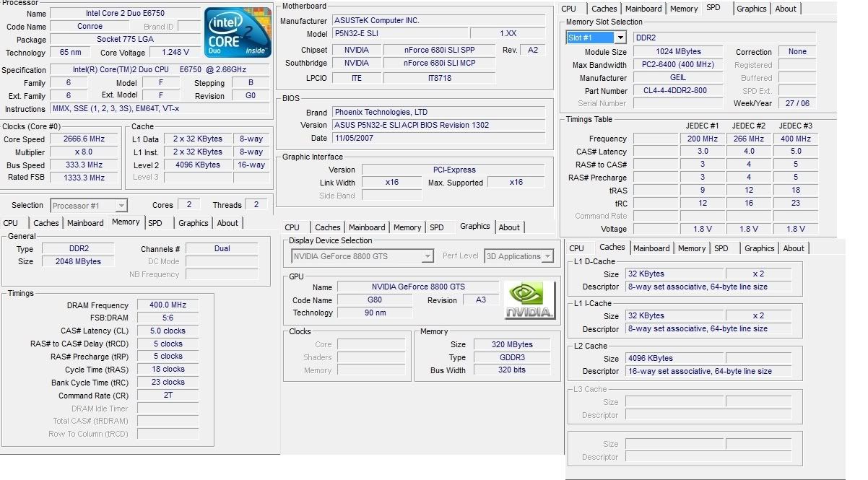Click the Correction field showing None
Viewport: 868px width, 480px height.
(797, 52)
